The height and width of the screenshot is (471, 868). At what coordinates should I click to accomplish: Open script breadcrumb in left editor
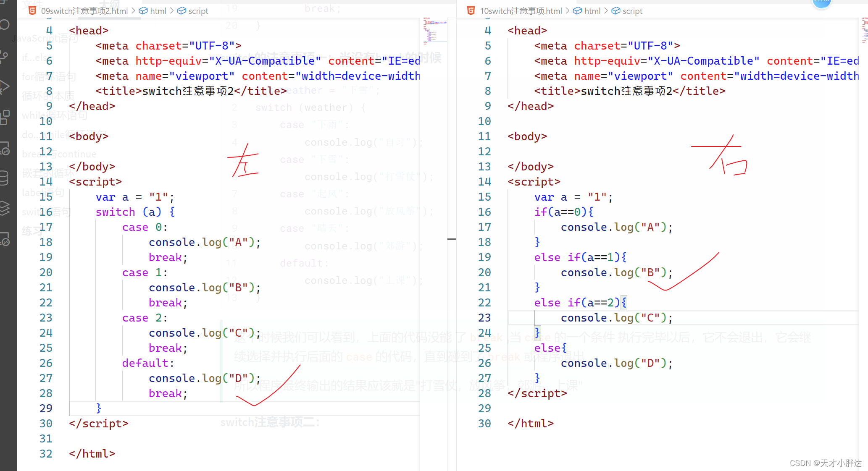(x=198, y=11)
